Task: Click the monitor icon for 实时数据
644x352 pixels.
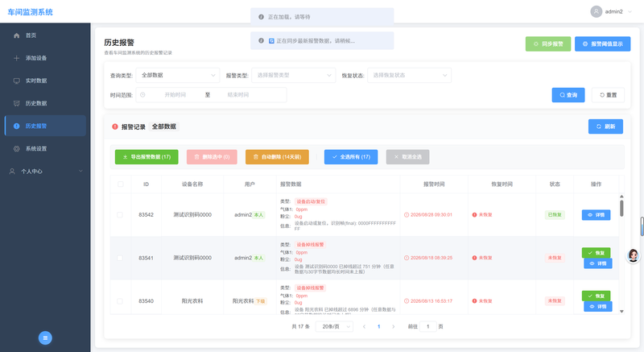Action: [16, 81]
